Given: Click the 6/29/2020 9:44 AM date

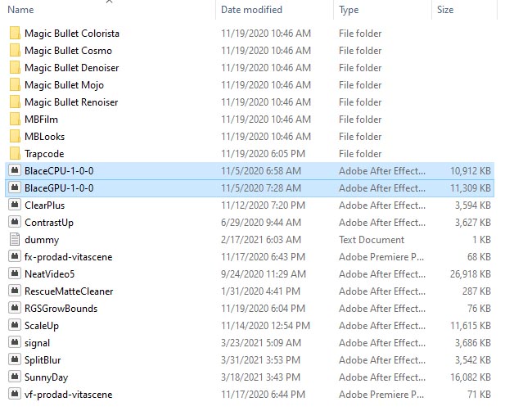Looking at the screenshot, I should click(261, 223).
